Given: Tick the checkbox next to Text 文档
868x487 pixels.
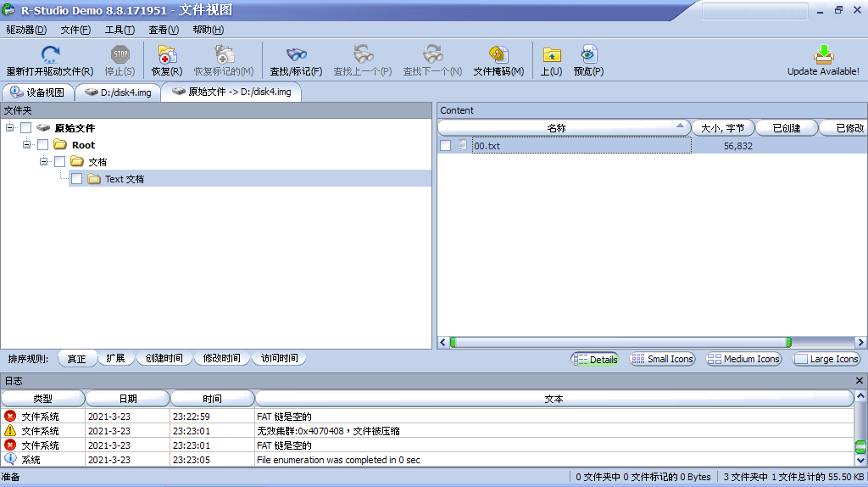Looking at the screenshot, I should [x=77, y=178].
